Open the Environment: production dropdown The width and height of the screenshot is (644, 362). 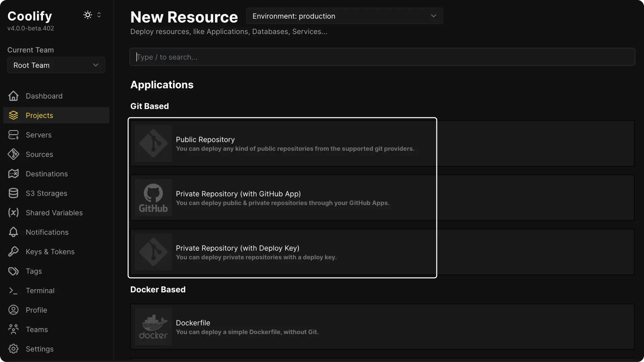tap(344, 16)
